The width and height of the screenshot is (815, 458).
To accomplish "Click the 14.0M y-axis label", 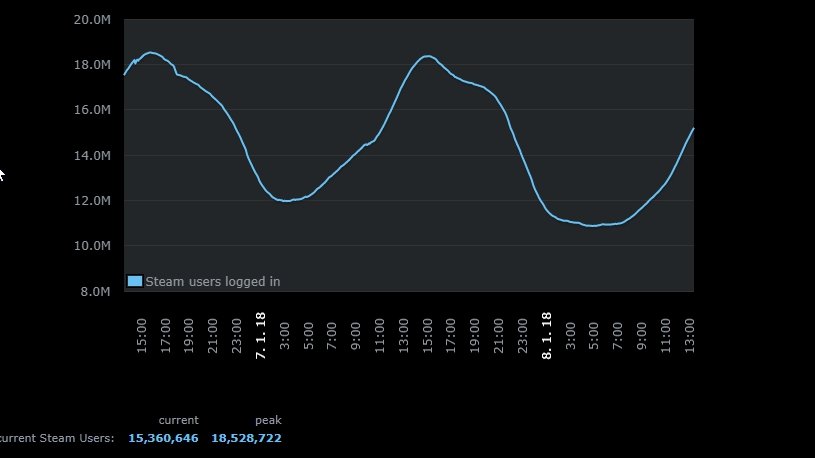I will pyautogui.click(x=92, y=156).
